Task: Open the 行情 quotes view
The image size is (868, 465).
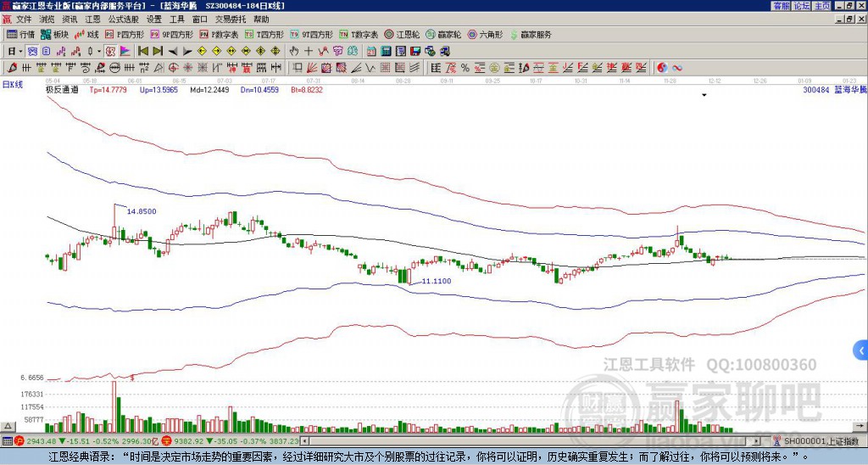Action: point(20,34)
